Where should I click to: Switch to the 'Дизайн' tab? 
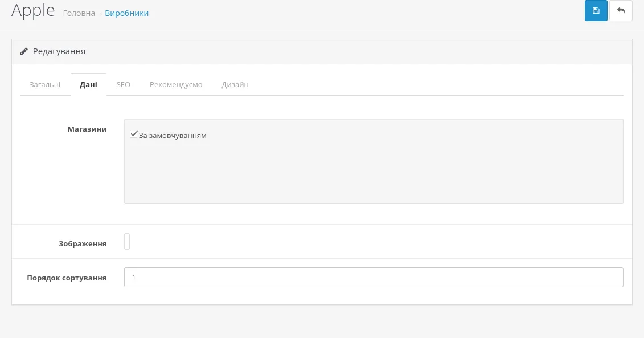click(235, 85)
